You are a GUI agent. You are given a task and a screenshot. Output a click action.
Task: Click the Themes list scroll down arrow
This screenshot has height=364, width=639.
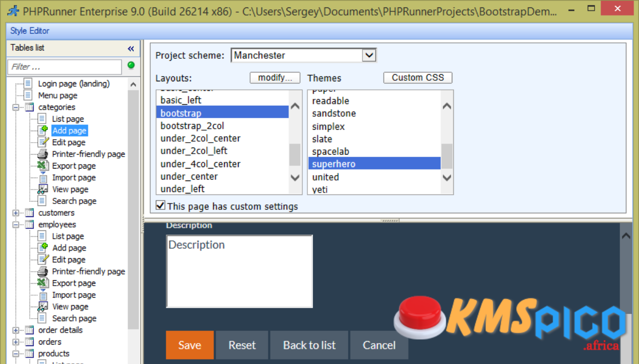point(447,177)
